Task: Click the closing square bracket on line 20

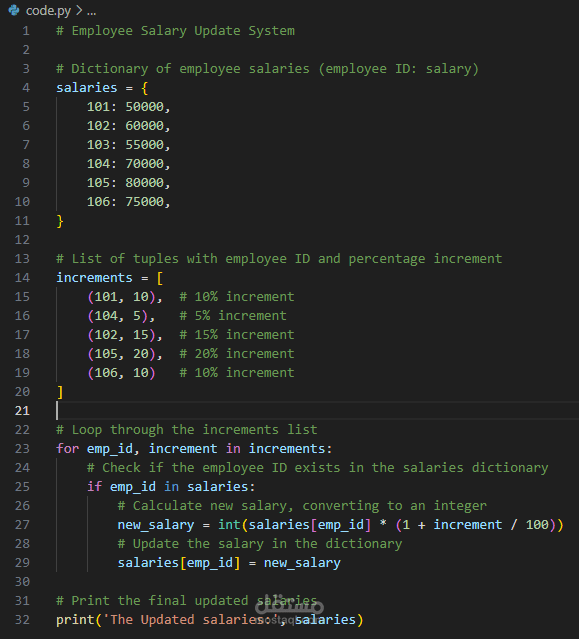Action: [60, 392]
